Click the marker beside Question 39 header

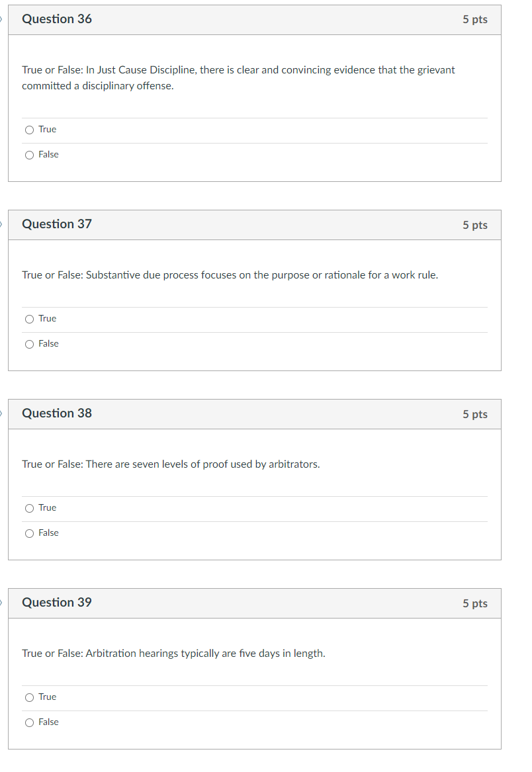pos(2,603)
